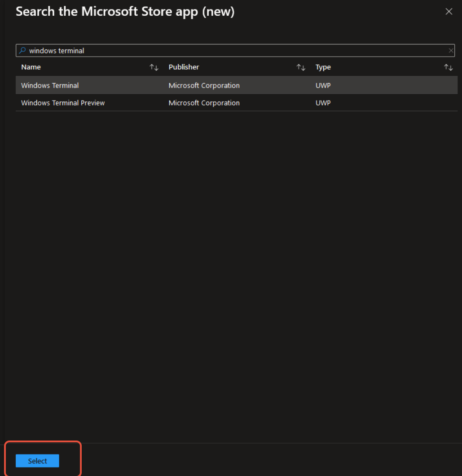462x476 pixels.
Task: Focus the 'windows terminal' search field
Action: click(235, 50)
